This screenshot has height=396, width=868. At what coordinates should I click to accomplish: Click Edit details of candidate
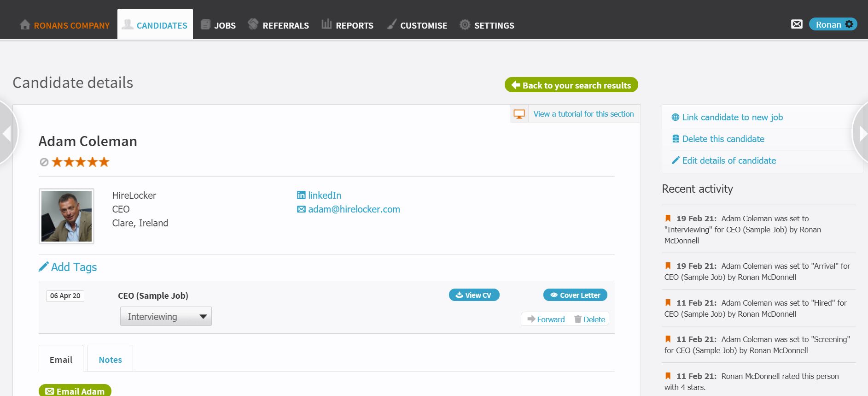point(724,160)
